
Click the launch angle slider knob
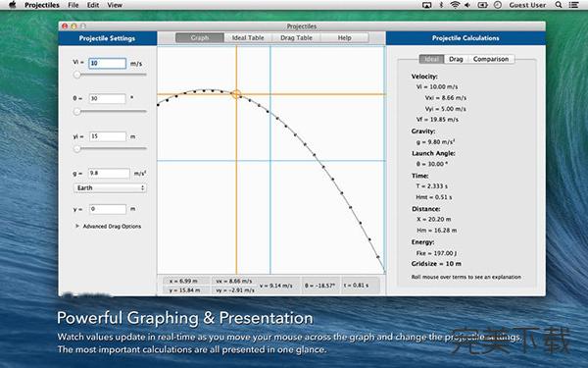[x=76, y=112]
